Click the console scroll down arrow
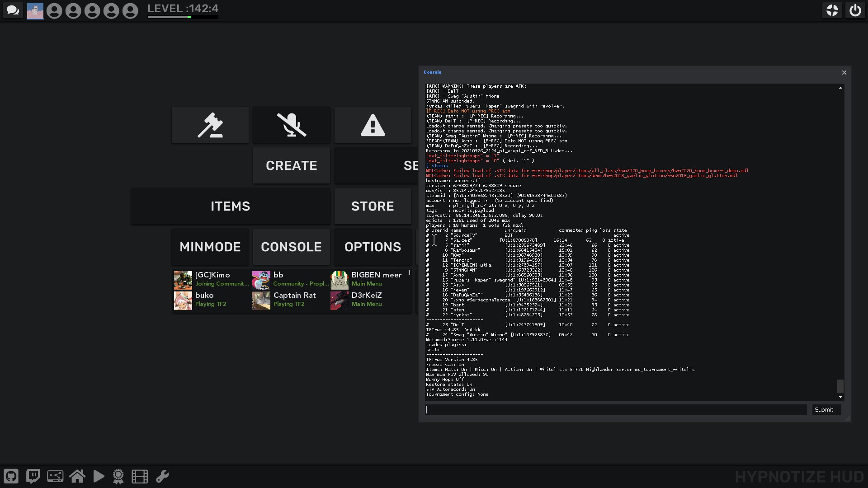868x488 pixels. tap(840, 397)
